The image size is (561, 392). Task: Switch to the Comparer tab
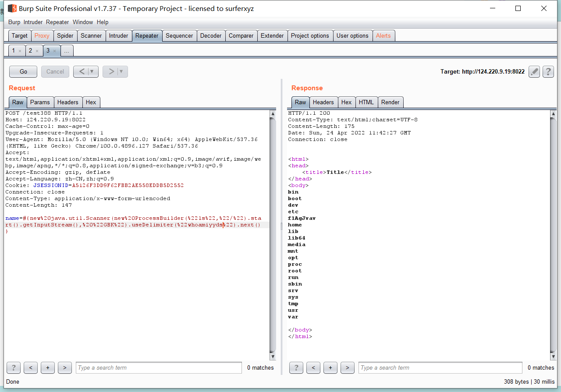pyautogui.click(x=241, y=36)
